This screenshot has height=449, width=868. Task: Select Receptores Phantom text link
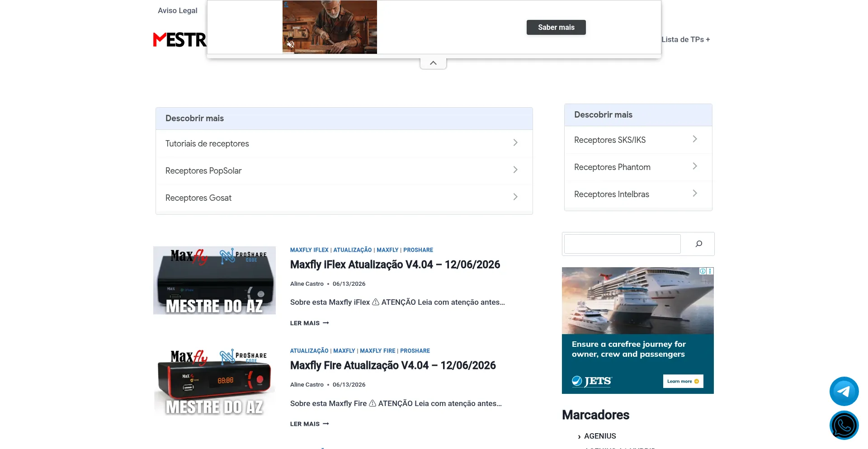coord(612,167)
